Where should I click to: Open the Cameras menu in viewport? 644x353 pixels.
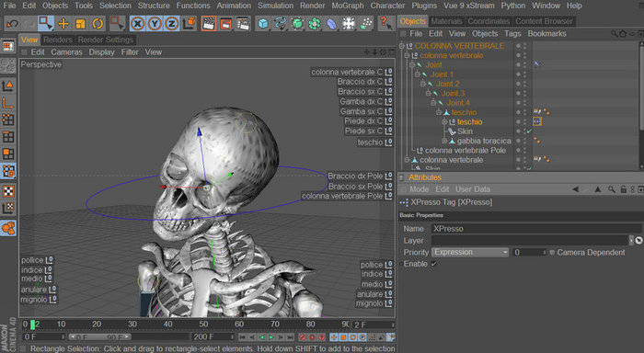[x=66, y=52]
